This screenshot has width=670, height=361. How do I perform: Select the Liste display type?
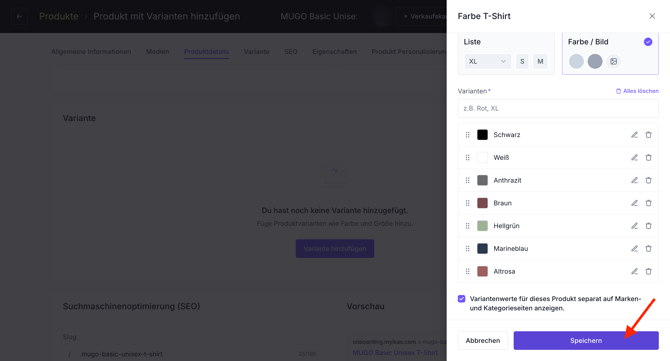(x=506, y=53)
